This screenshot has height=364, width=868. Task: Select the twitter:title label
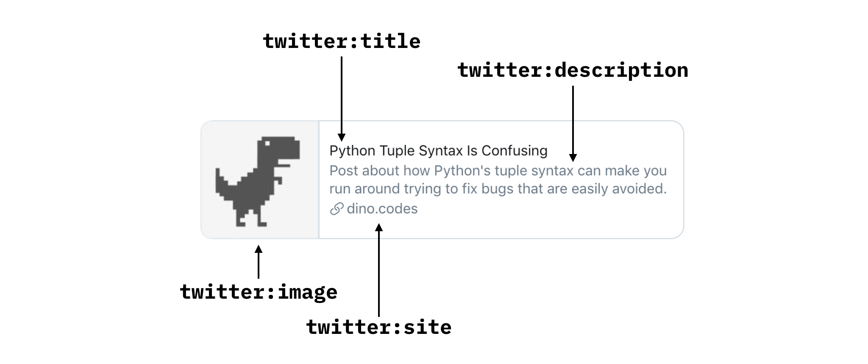click(x=342, y=42)
